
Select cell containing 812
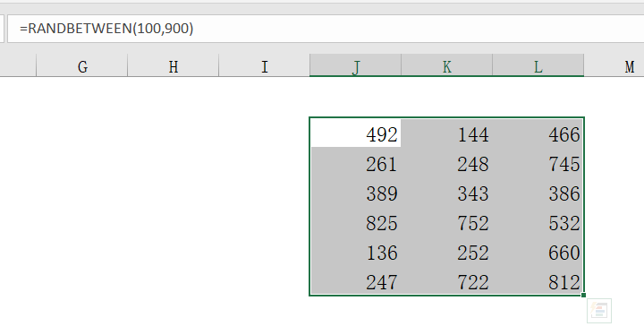(538, 280)
